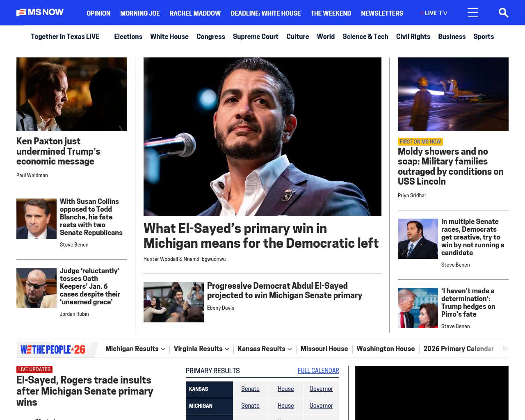Open the Full Calendar link
This screenshot has height=420, width=525.
pos(318,371)
